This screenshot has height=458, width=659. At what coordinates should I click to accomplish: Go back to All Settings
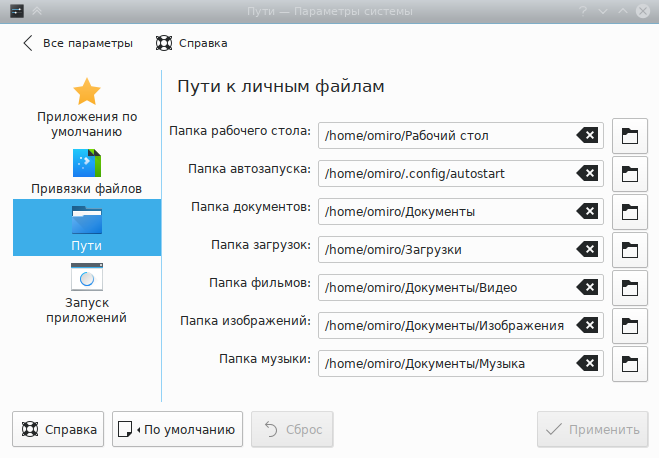[77, 43]
